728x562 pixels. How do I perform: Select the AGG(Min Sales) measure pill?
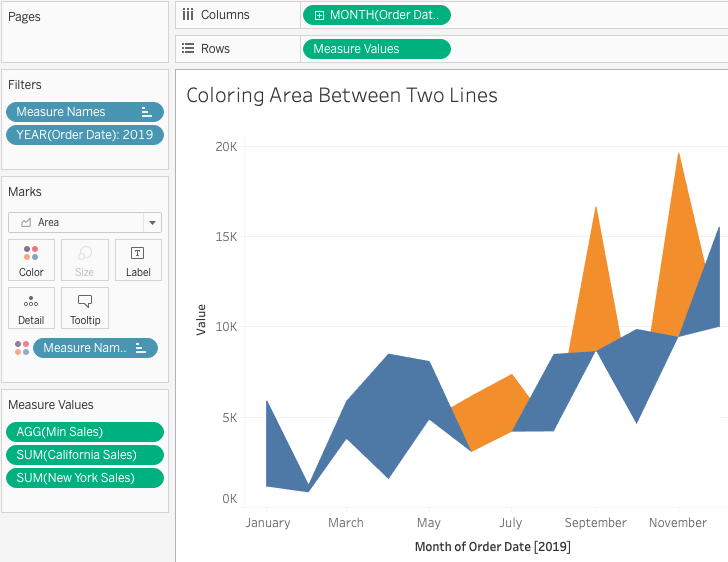pos(85,432)
